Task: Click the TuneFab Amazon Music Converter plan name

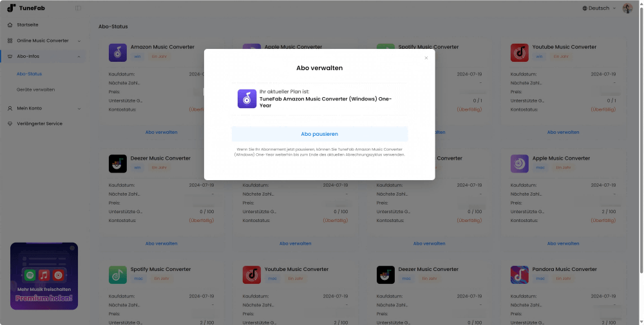Action: [326, 102]
